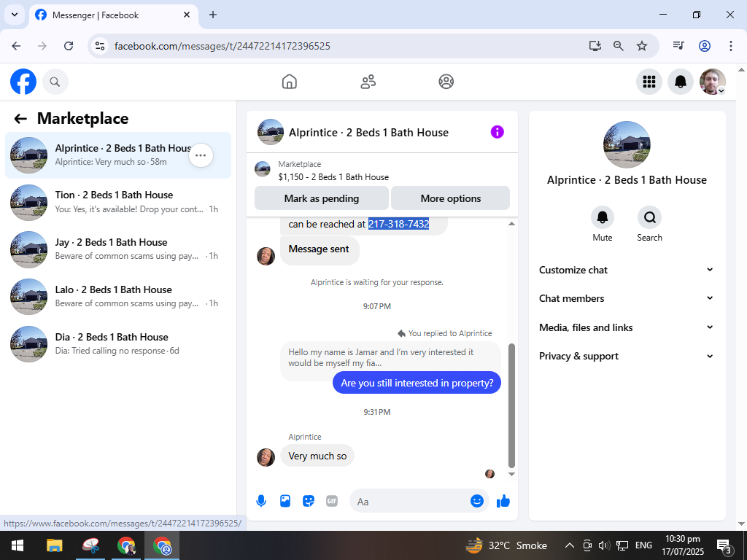Go to the Home feed icon

[289, 82]
